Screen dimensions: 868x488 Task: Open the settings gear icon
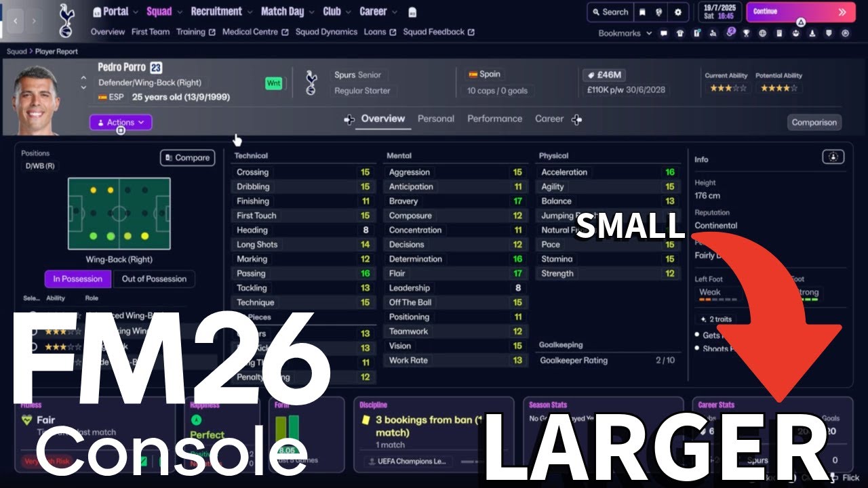pos(677,12)
